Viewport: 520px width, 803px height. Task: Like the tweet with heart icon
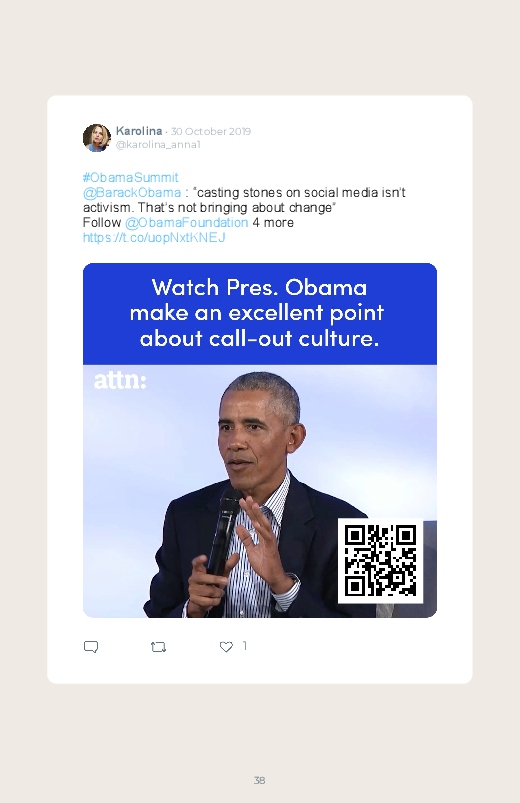[226, 647]
